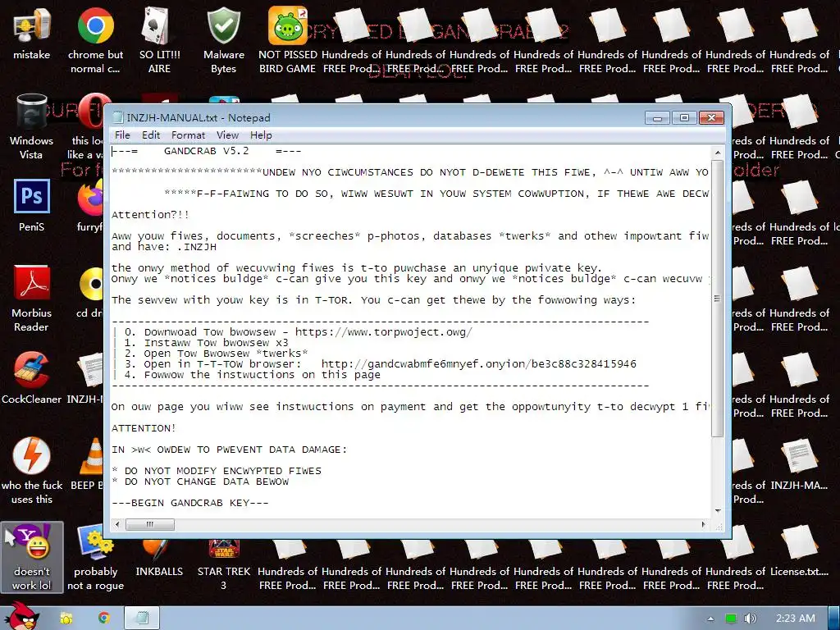The height and width of the screenshot is (630, 840).
Task: Click the horizontal scrollbar thumb in Notepad
Action: [150, 524]
